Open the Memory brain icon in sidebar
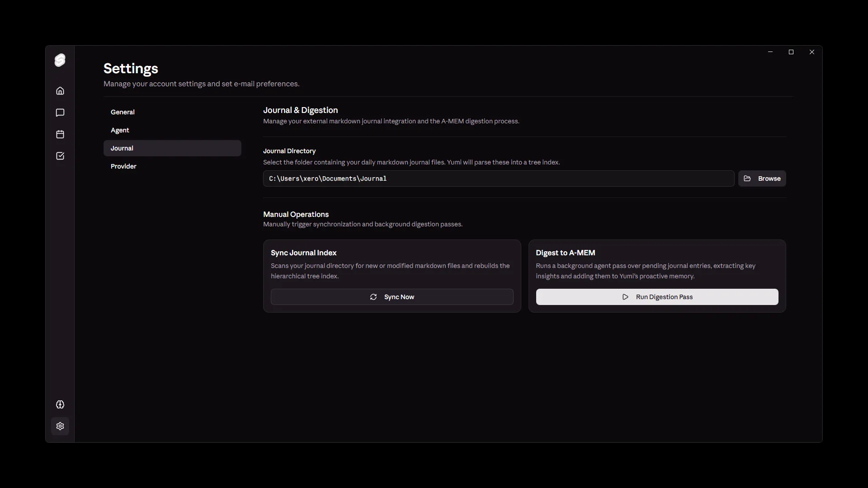 pos(60,404)
